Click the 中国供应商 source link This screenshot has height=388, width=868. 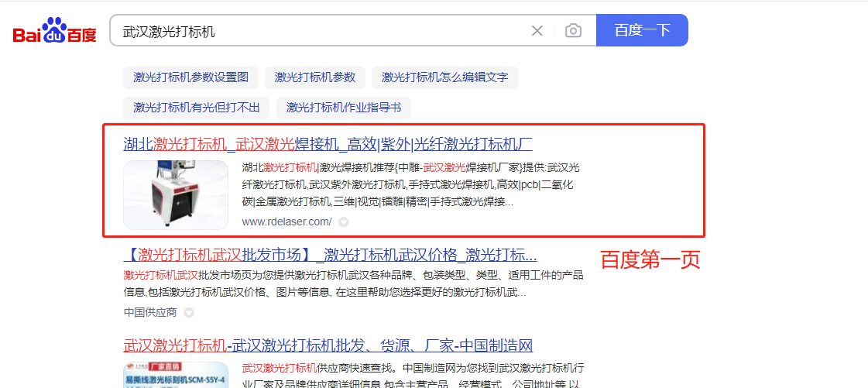150,313
